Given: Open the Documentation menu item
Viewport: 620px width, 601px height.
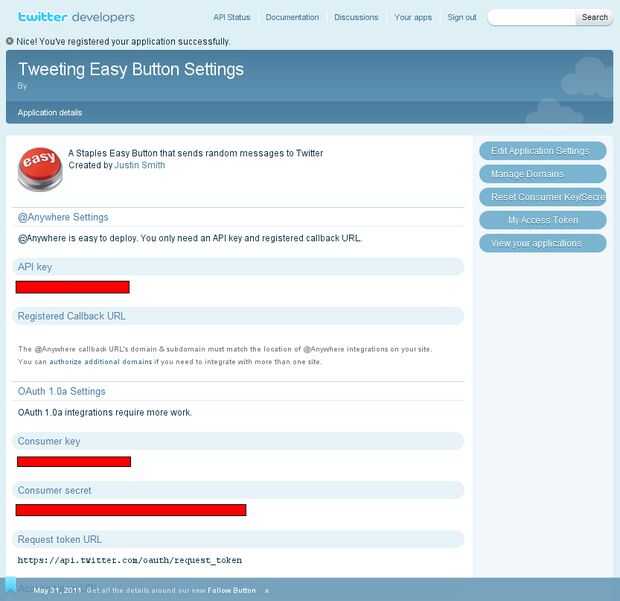Looking at the screenshot, I should coord(292,17).
